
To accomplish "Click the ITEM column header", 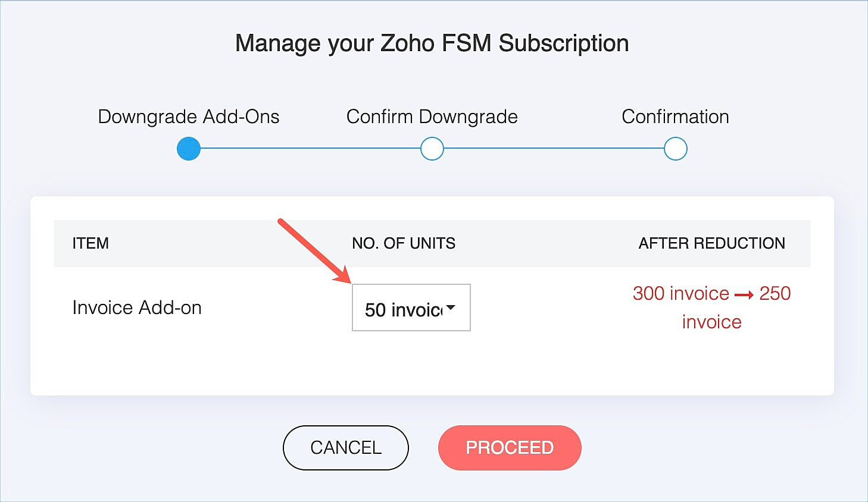I will (x=90, y=243).
